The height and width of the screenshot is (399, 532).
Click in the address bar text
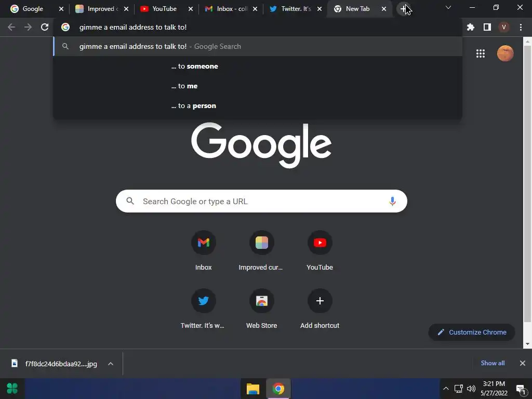tap(132, 27)
